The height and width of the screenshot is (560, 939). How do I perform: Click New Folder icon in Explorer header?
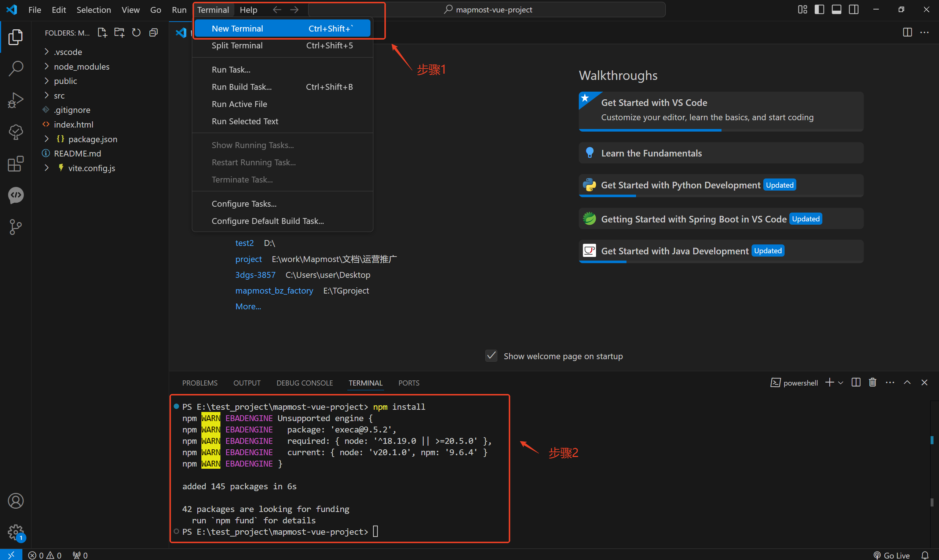tap(119, 33)
